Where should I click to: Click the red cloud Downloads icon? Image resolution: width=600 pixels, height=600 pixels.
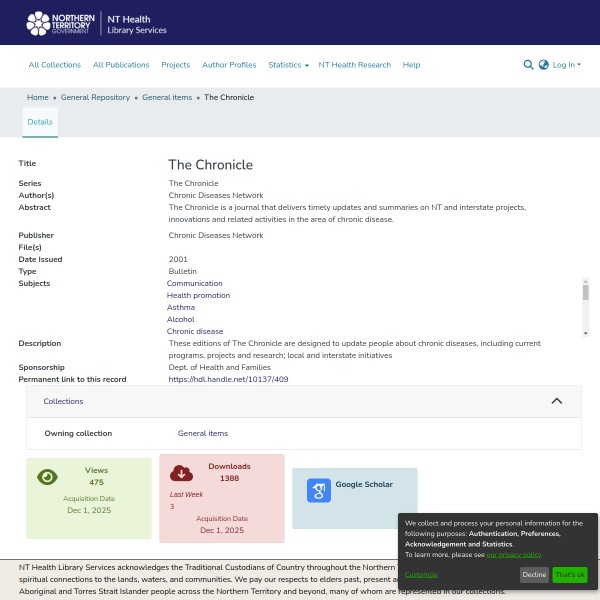pos(181,473)
